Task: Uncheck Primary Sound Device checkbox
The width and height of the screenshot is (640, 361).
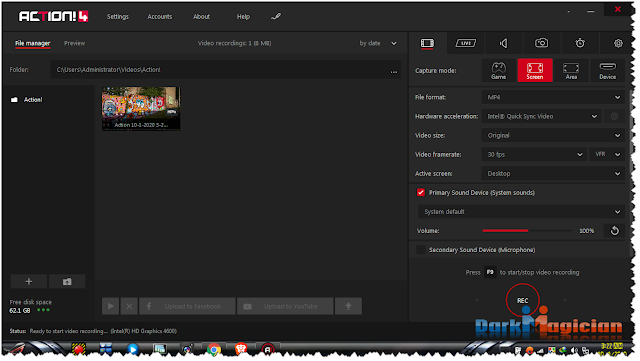Action: pyautogui.click(x=420, y=193)
